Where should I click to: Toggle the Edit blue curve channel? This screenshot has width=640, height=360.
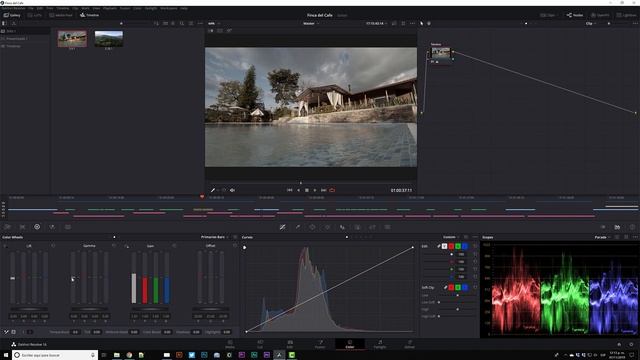click(x=465, y=246)
